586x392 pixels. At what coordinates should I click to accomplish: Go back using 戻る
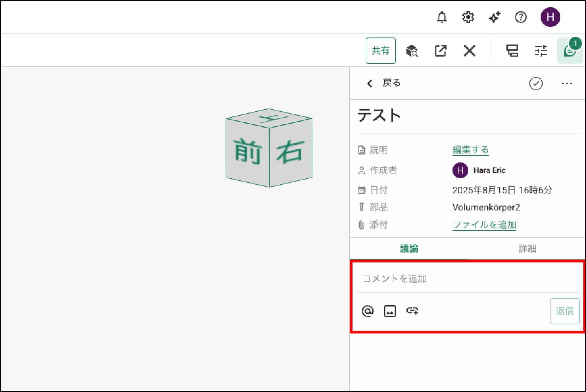click(384, 83)
